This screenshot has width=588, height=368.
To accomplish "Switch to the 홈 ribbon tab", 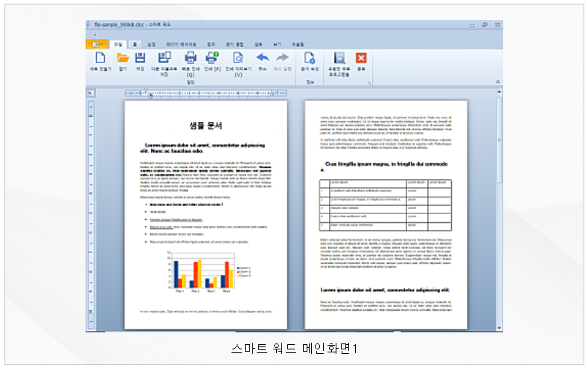I will click(135, 45).
